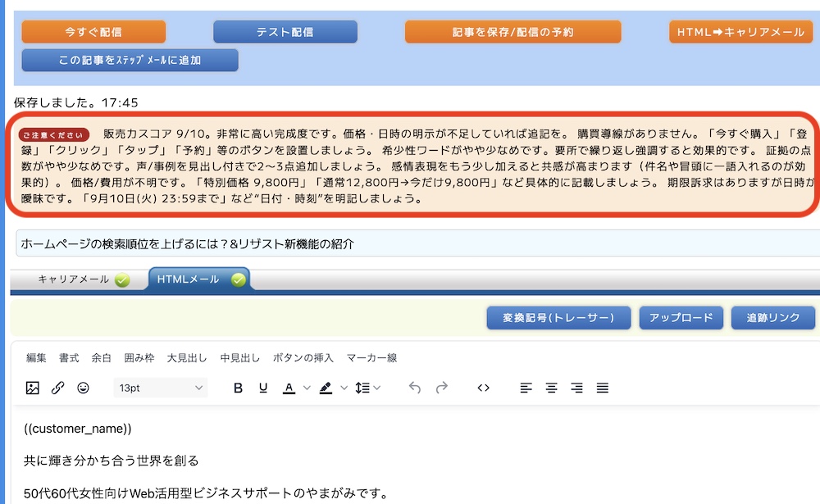This screenshot has height=504, width=820.
Task: Toggle underline formatting
Action: point(263,388)
